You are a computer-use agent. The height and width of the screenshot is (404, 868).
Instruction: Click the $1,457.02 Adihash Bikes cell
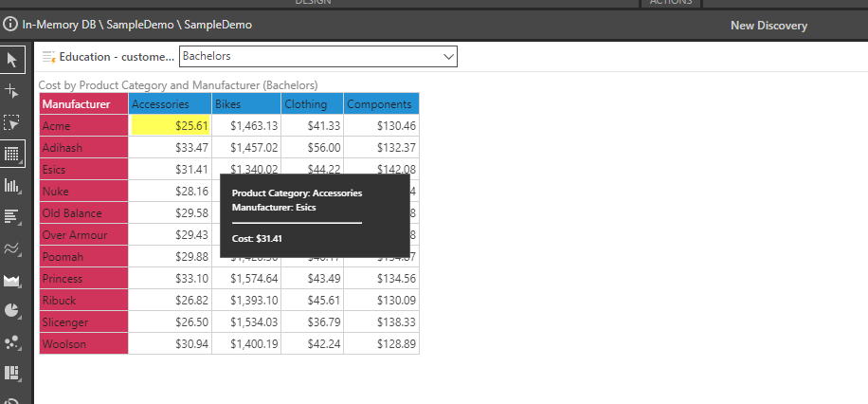(x=246, y=147)
